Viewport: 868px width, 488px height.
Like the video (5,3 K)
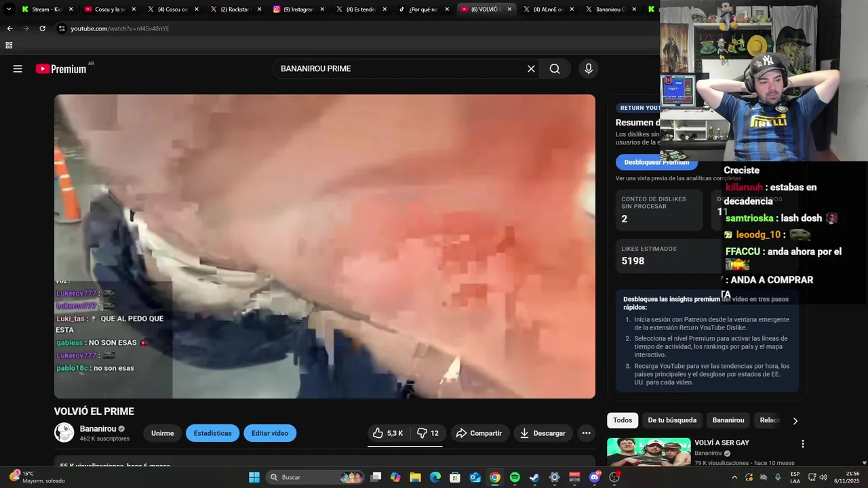[388, 433]
